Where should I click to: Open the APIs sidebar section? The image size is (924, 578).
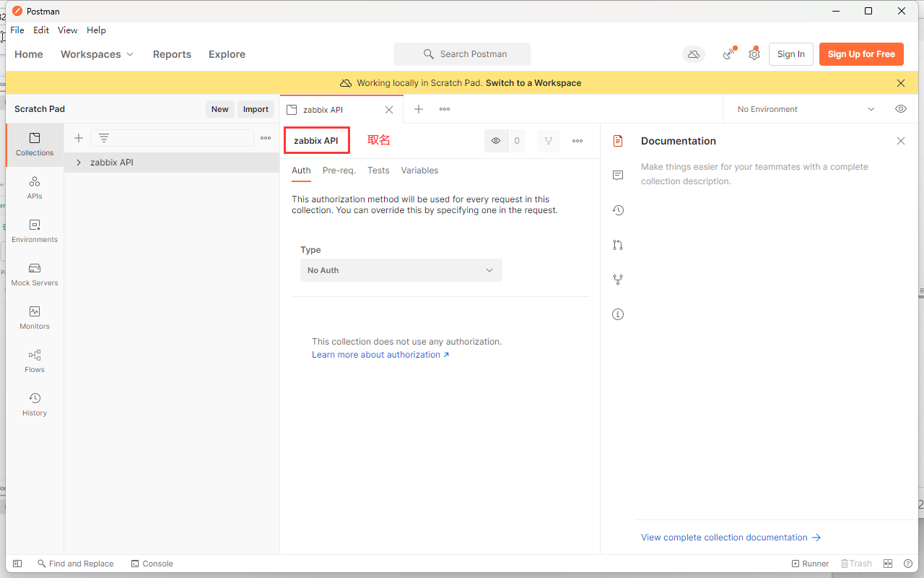click(35, 188)
